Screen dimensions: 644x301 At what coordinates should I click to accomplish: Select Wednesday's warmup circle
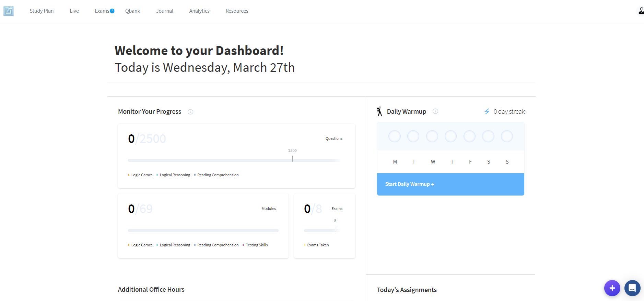point(432,136)
